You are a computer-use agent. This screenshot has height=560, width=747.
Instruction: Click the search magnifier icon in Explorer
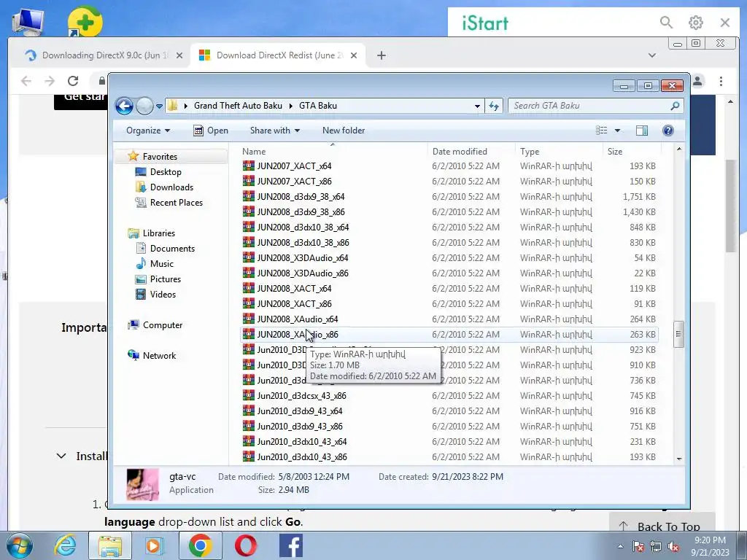(x=675, y=106)
